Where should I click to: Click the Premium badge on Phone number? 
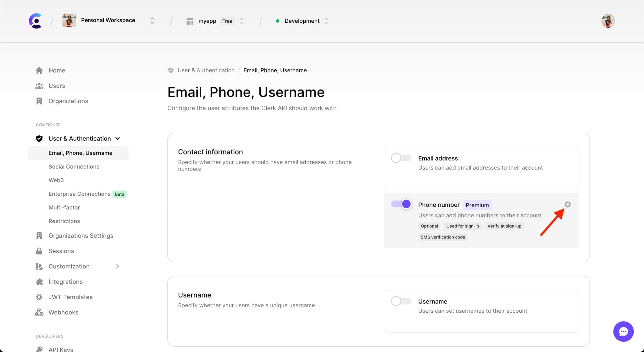pyautogui.click(x=477, y=205)
